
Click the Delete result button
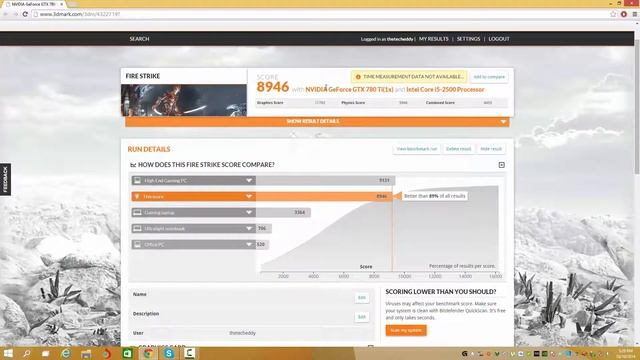point(458,149)
